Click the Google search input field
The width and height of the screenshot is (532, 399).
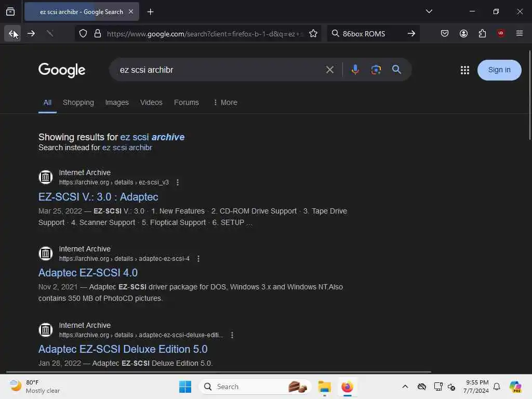point(217,70)
